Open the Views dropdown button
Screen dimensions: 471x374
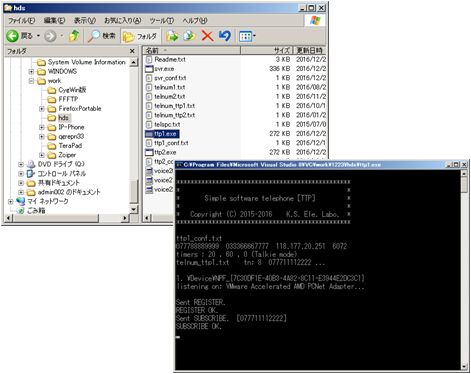point(247,36)
